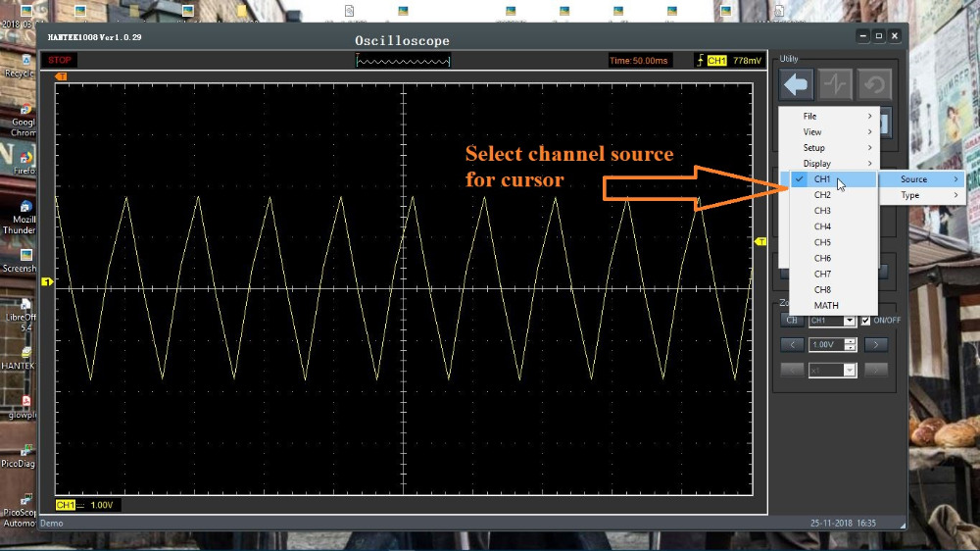
Task: Click the waveform overview thumbnail in title bar
Action: tap(403, 61)
